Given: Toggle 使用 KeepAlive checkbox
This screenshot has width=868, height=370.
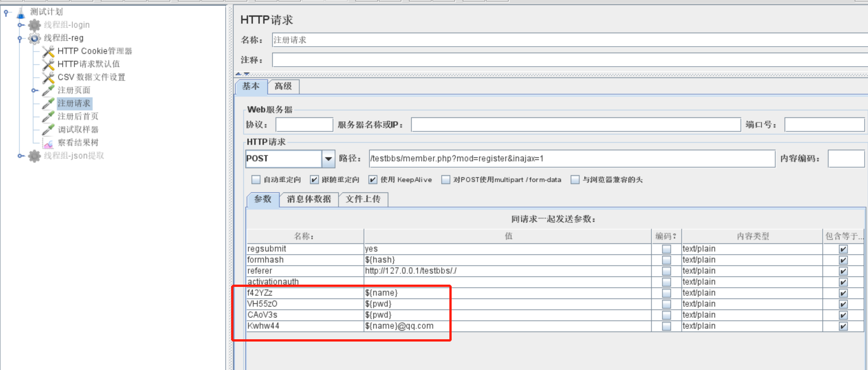Looking at the screenshot, I should point(373,179).
